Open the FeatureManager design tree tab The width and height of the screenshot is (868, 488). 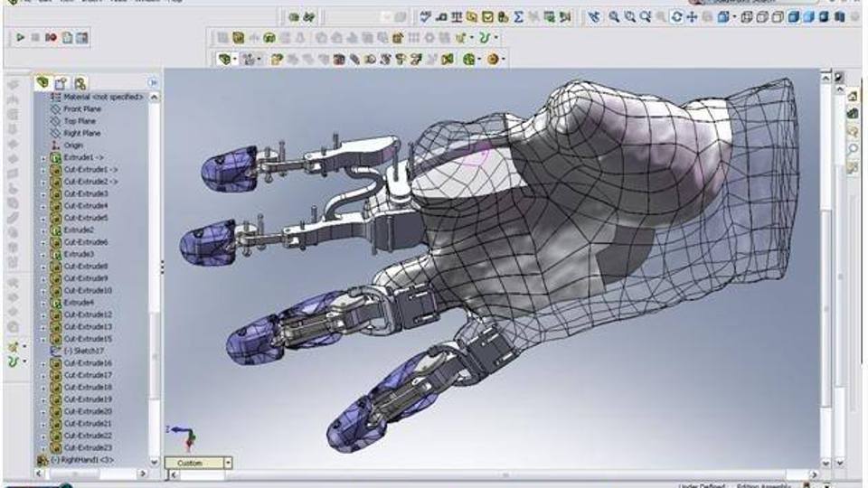click(x=42, y=83)
